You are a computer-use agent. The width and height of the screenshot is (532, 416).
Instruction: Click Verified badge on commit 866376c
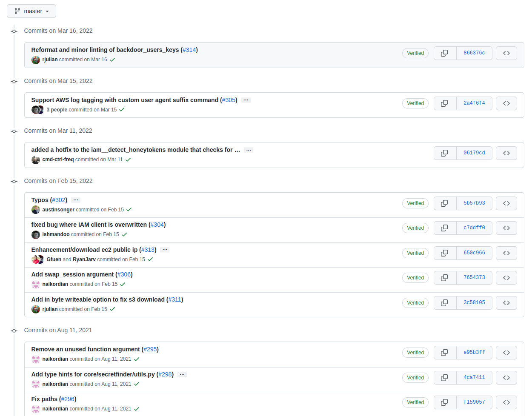(415, 53)
